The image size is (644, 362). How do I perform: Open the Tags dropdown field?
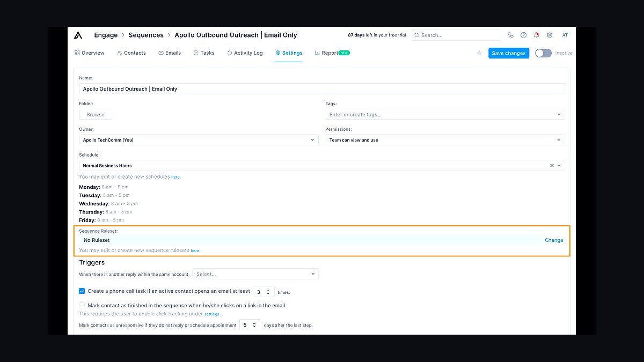tap(445, 114)
